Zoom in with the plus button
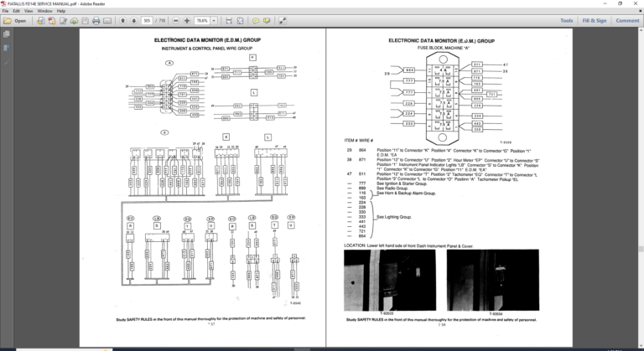This screenshot has height=351, width=644. click(187, 20)
